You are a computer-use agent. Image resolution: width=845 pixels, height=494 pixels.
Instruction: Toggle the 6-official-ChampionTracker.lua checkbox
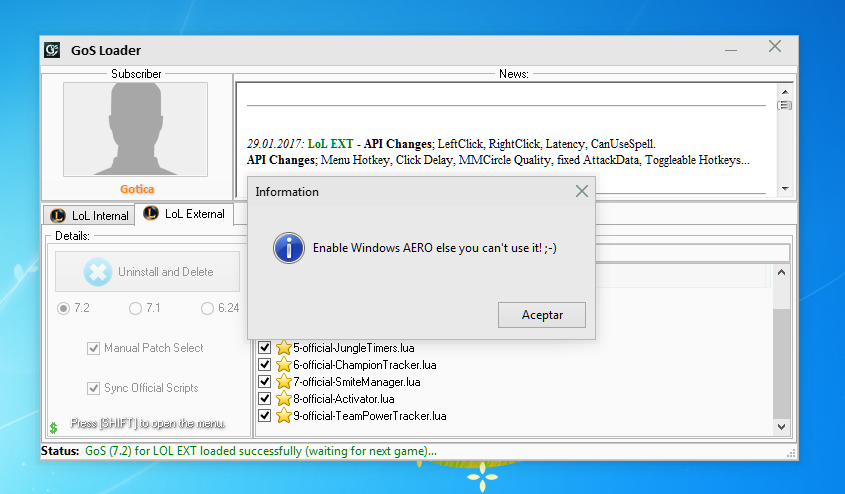point(264,365)
